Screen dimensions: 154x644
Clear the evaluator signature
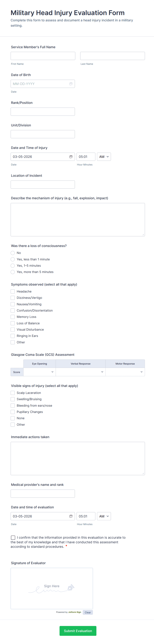click(x=88, y=612)
